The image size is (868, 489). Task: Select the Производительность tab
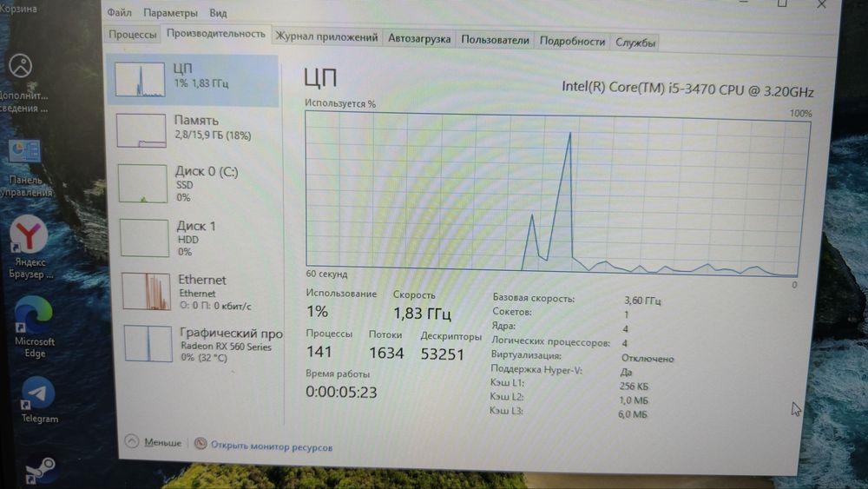click(x=216, y=33)
